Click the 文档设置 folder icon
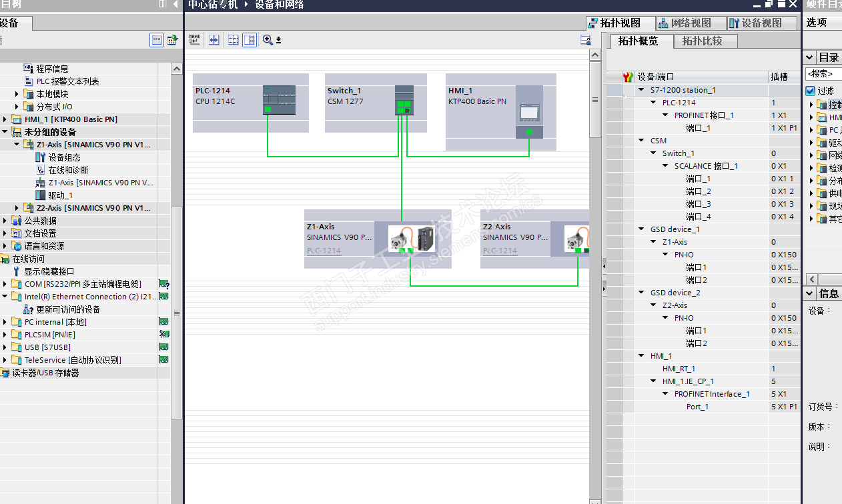The width and height of the screenshot is (842, 504). [x=17, y=233]
